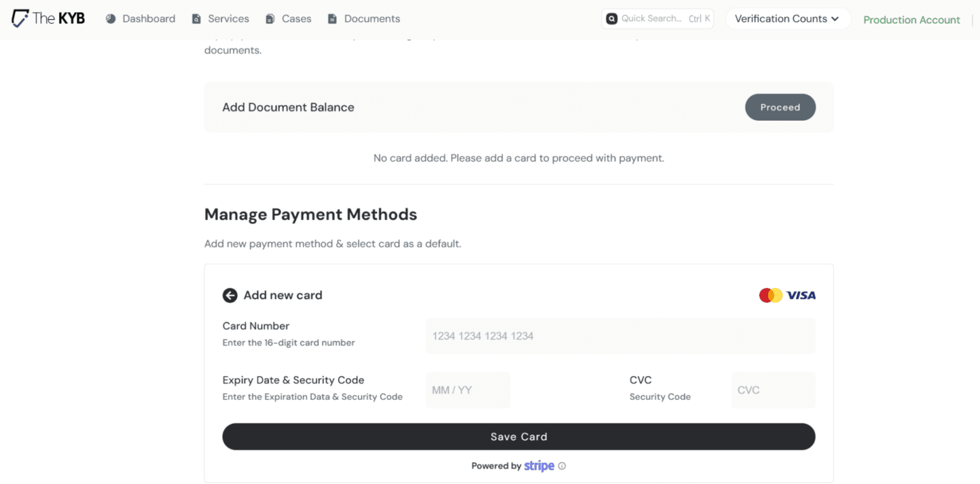
Task: Click the Stripe logo
Action: coord(539,466)
